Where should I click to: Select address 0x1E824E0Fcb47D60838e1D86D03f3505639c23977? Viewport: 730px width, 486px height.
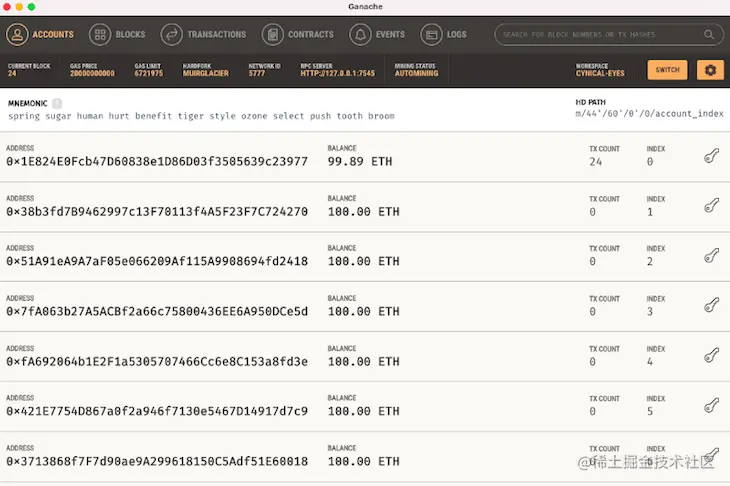click(157, 162)
